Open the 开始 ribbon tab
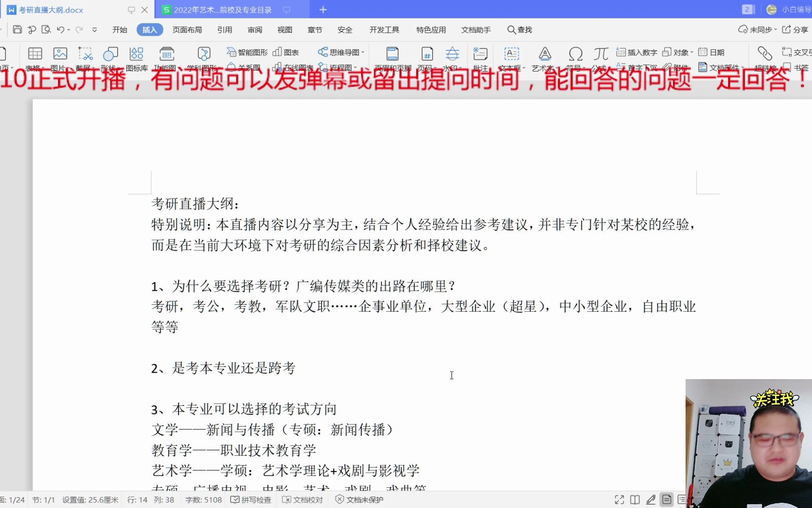This screenshot has height=508, width=812. (120, 30)
